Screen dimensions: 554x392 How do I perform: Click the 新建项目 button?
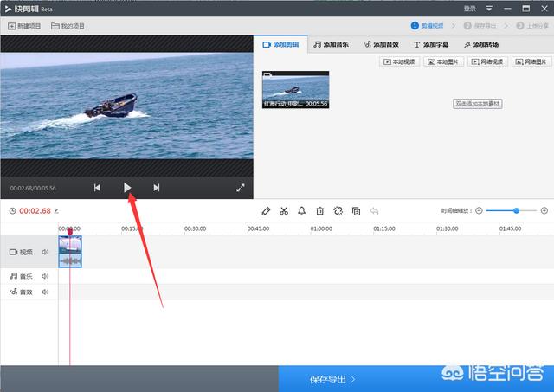(x=24, y=26)
